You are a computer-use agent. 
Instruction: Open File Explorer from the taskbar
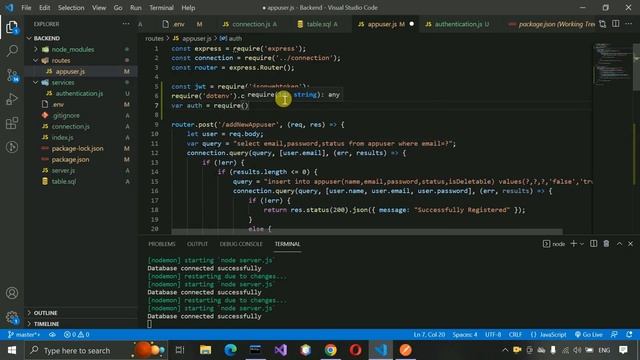click(x=205, y=350)
